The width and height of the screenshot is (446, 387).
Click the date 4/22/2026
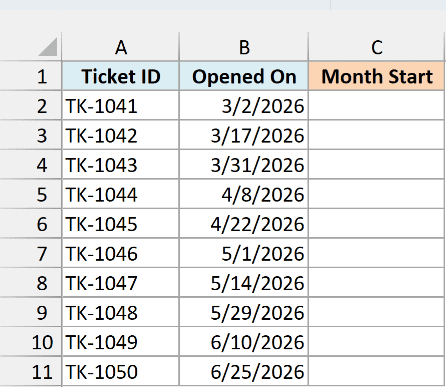(244, 223)
